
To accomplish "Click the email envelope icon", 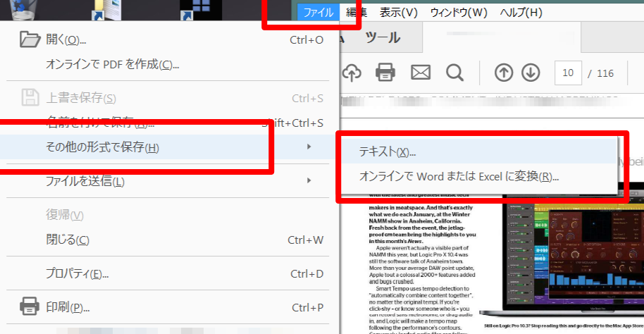I will point(421,73).
